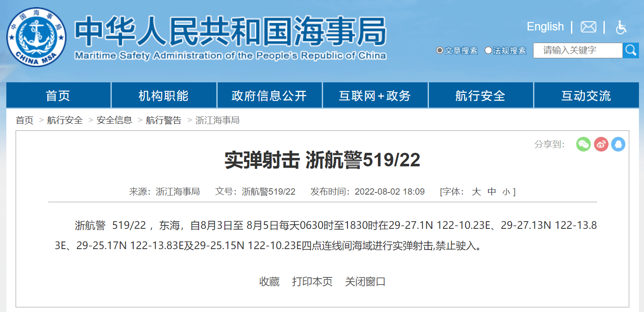The width and height of the screenshot is (644, 312).
Task: Click the 请输入关键字 search input field
Action: 578,50
